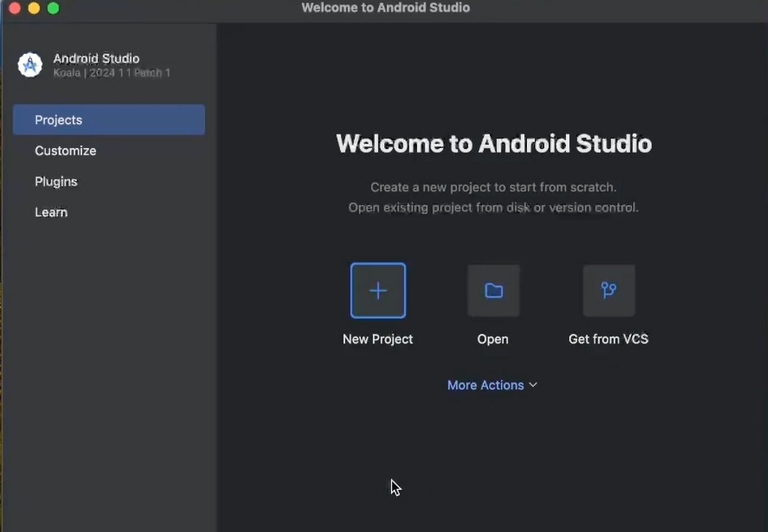The height and width of the screenshot is (532, 768).
Task: Maximize the window with green button
Action: coord(53,8)
